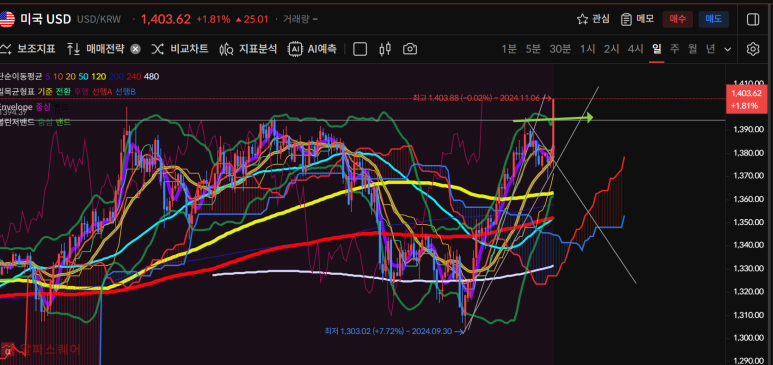Select the 5분 timeframe

533,49
